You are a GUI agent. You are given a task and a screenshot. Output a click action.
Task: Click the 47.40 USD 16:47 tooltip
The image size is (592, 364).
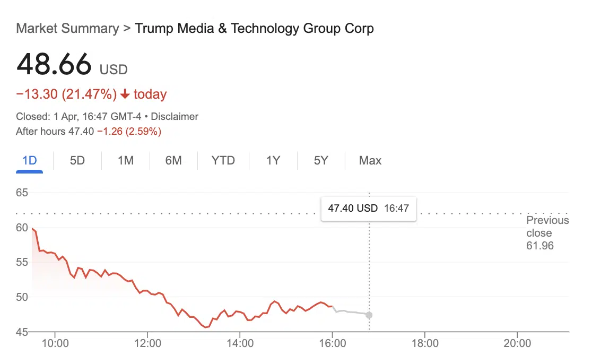click(369, 208)
